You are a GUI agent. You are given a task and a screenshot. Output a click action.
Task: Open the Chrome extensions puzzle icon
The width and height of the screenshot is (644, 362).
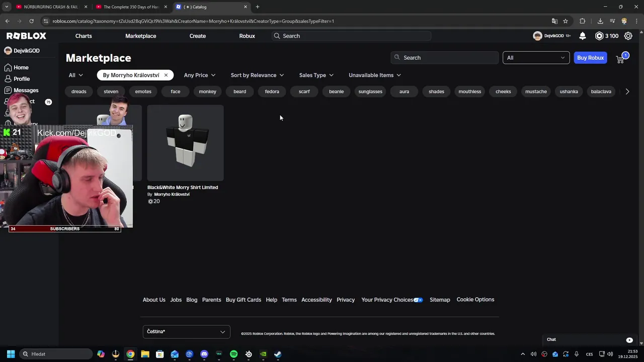coord(583,21)
